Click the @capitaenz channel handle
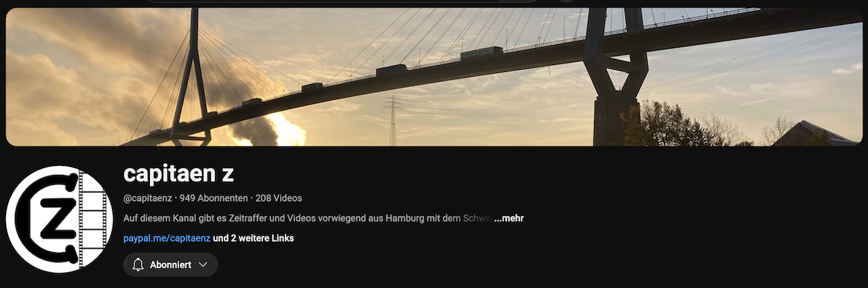 pyautogui.click(x=148, y=198)
